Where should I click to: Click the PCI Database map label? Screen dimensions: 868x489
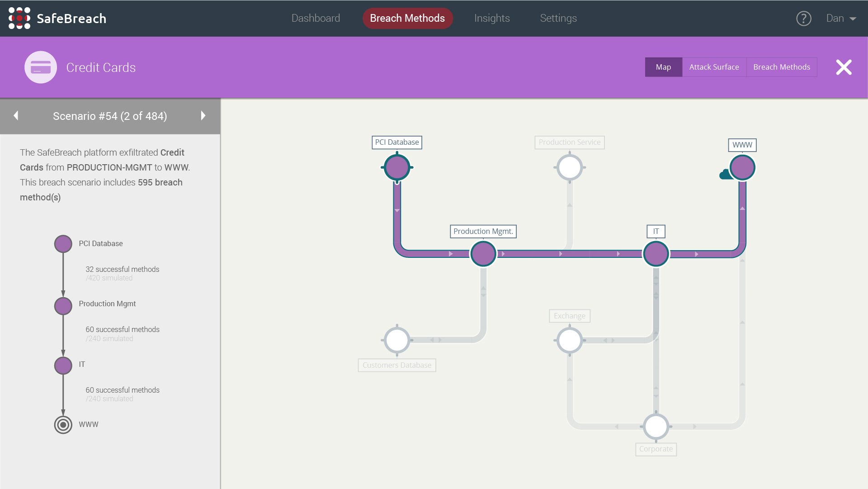(397, 142)
